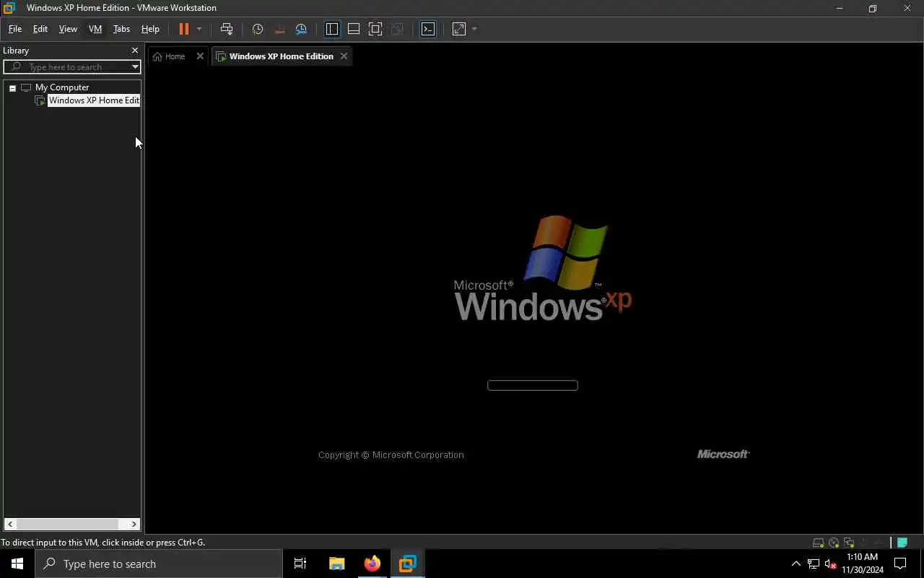The height and width of the screenshot is (578, 924).
Task: Click the taskbar clock showing 1:10 AM
Action: [863, 564]
